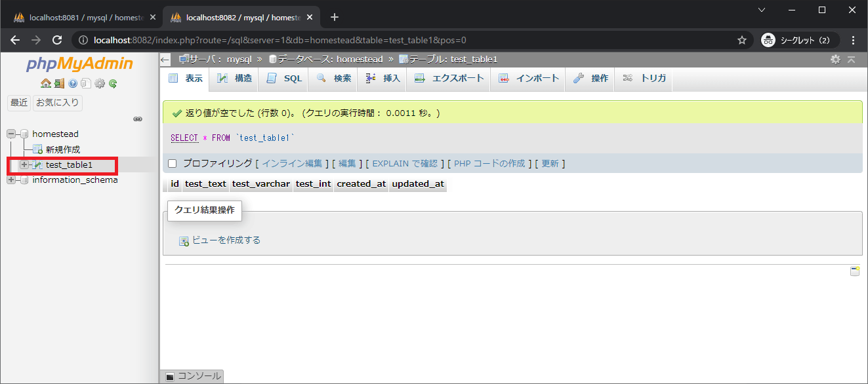Open new browser tab plus button
The width and height of the screenshot is (868, 384).
point(334,17)
